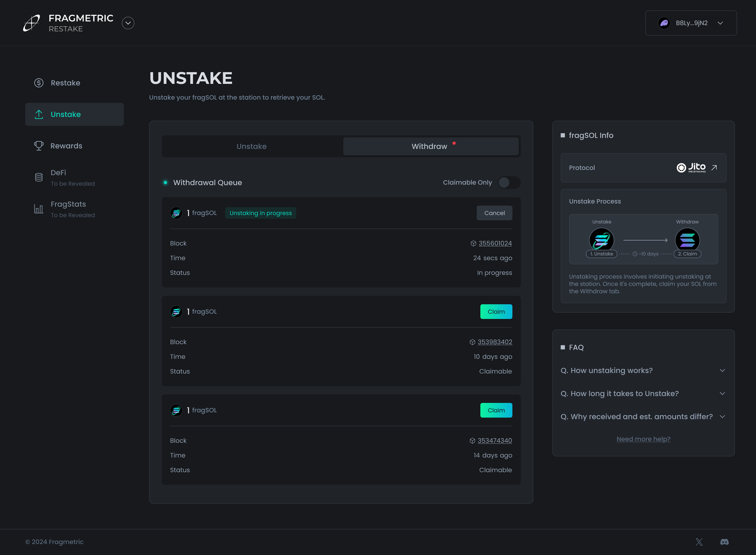The height and width of the screenshot is (555, 756).
Task: Click the FragStats bar chart icon
Action: (x=39, y=209)
